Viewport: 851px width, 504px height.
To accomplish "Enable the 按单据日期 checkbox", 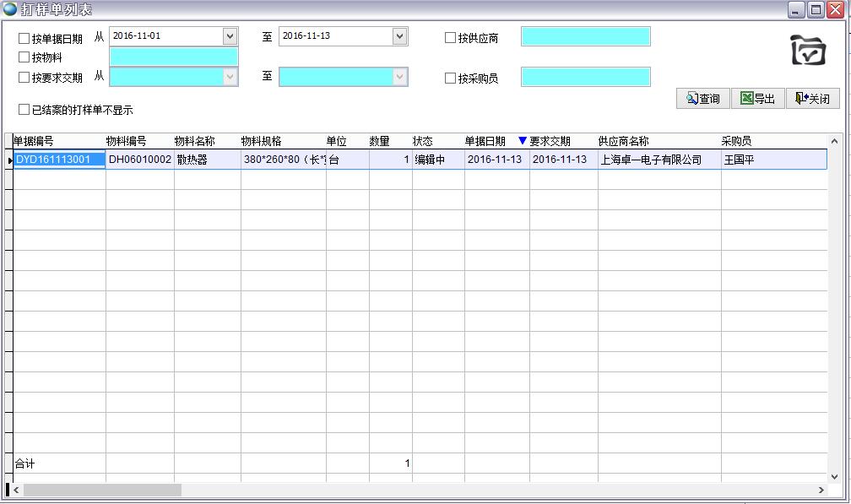I will tap(24, 38).
